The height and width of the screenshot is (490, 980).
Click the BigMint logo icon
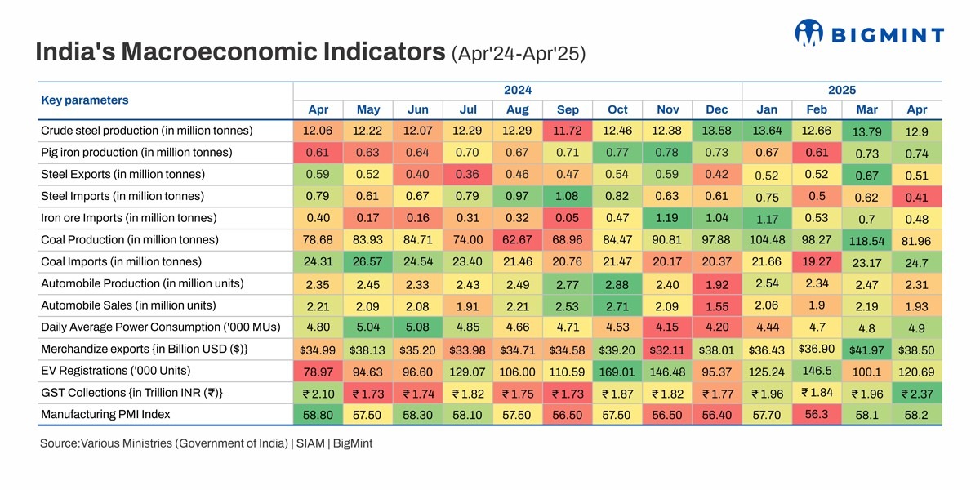808,33
